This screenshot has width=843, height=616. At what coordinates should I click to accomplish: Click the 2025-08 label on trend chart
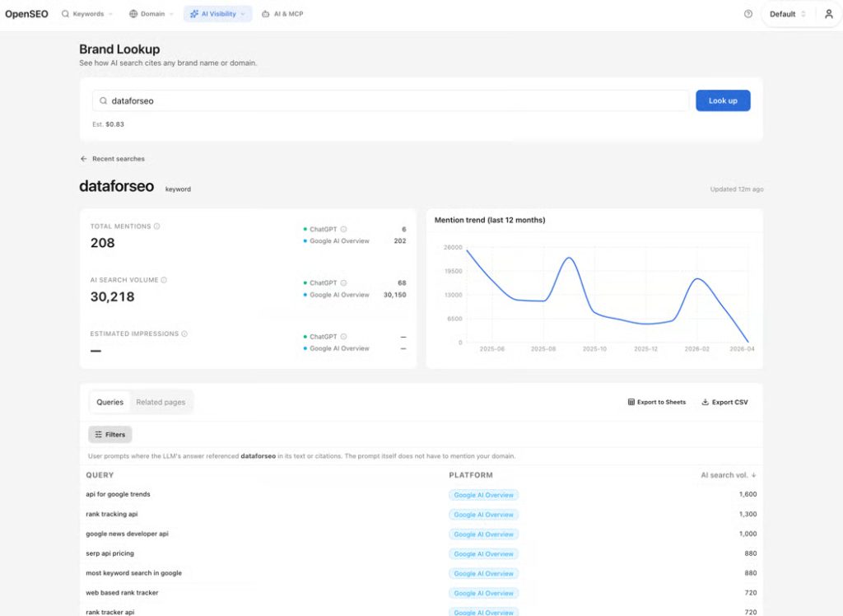(x=543, y=349)
